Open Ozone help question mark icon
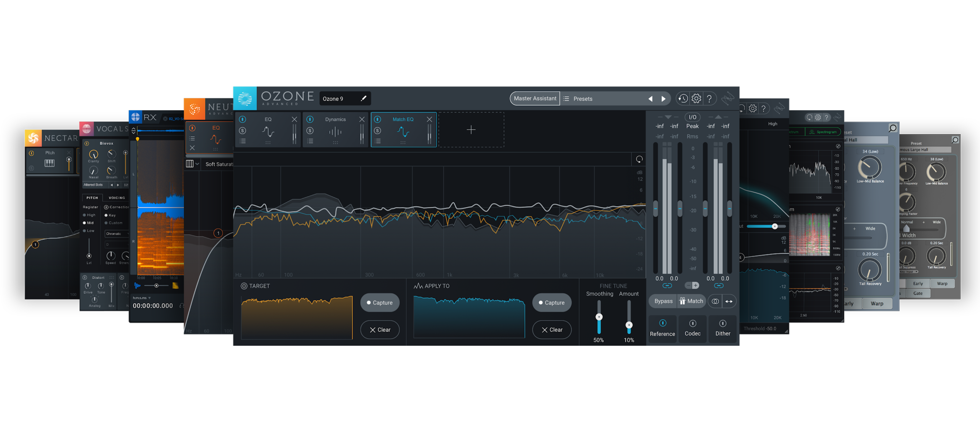This screenshot has height=421, width=980. [x=709, y=99]
